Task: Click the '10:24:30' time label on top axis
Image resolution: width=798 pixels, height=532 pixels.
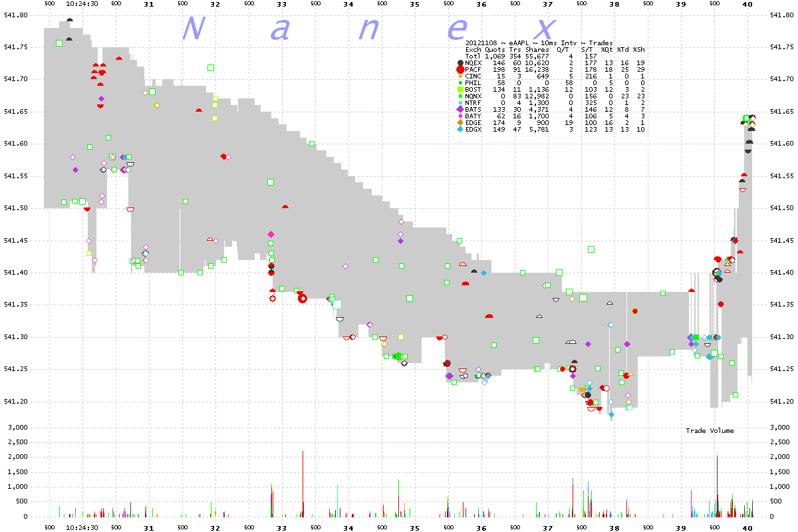Action: (x=82, y=4)
